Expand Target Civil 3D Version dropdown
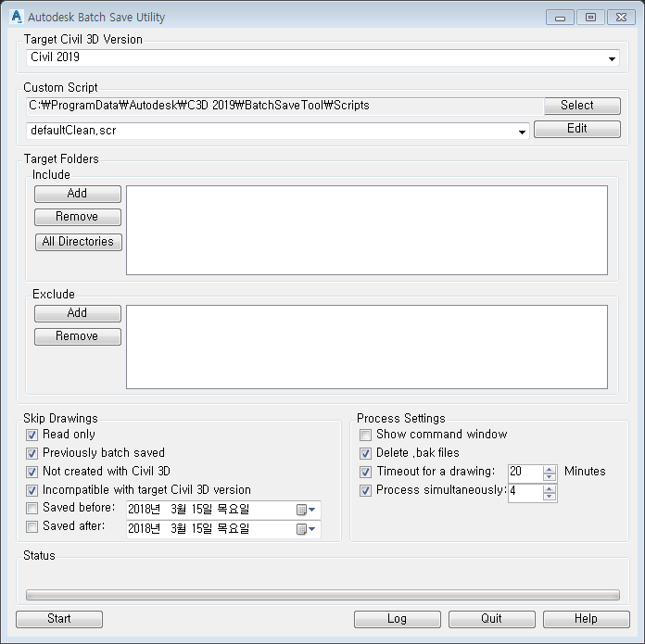The width and height of the screenshot is (645, 644). 612,58
